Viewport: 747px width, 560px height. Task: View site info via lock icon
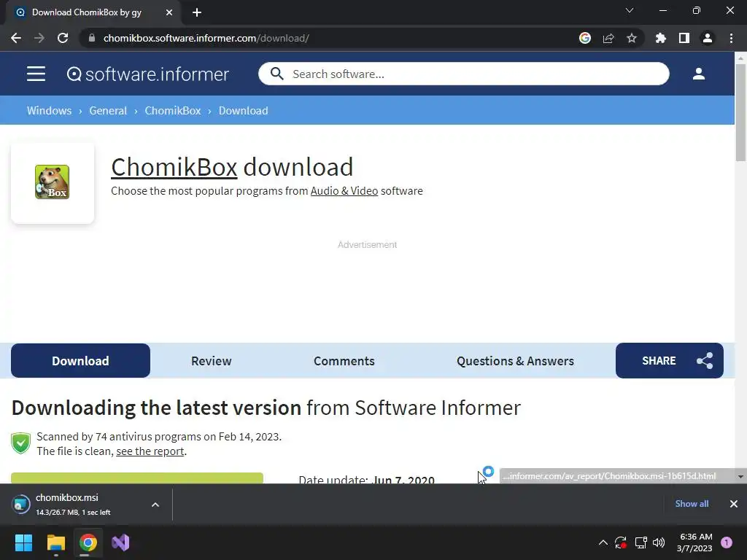(x=92, y=38)
